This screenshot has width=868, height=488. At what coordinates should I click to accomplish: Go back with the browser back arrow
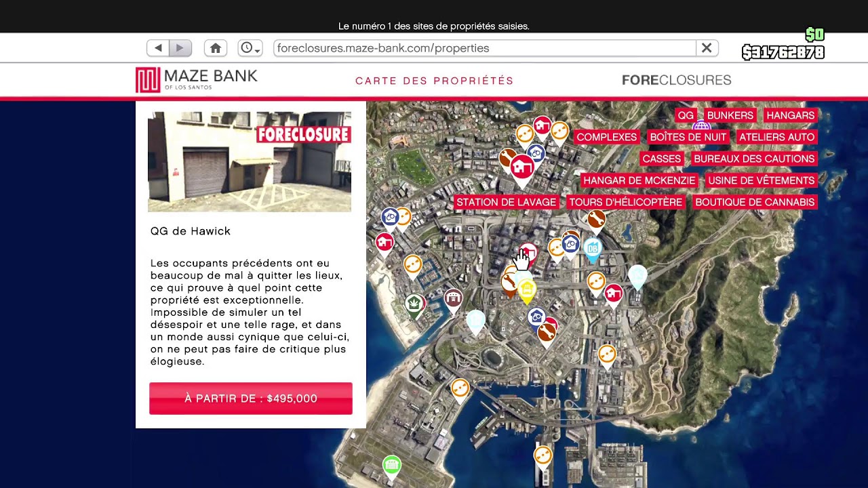(158, 48)
